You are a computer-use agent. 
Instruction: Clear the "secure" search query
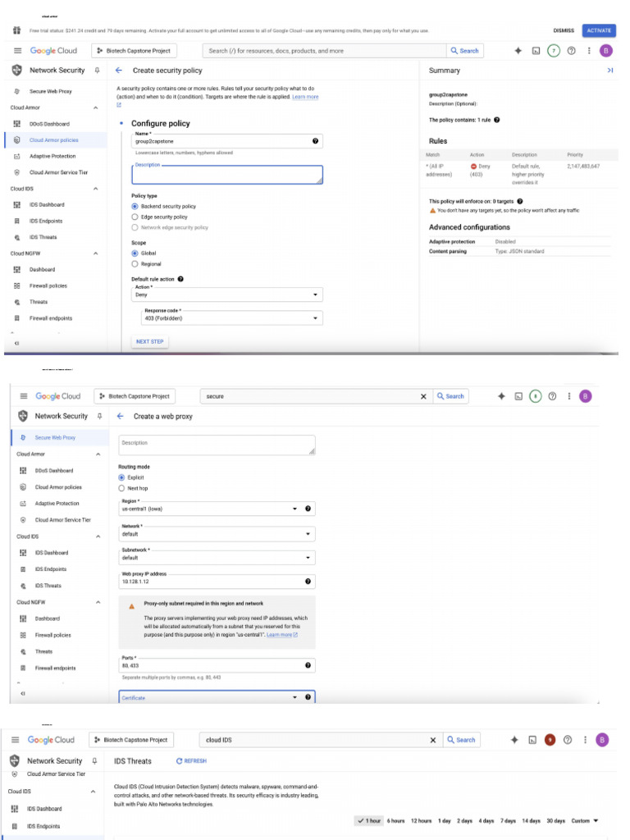point(423,396)
